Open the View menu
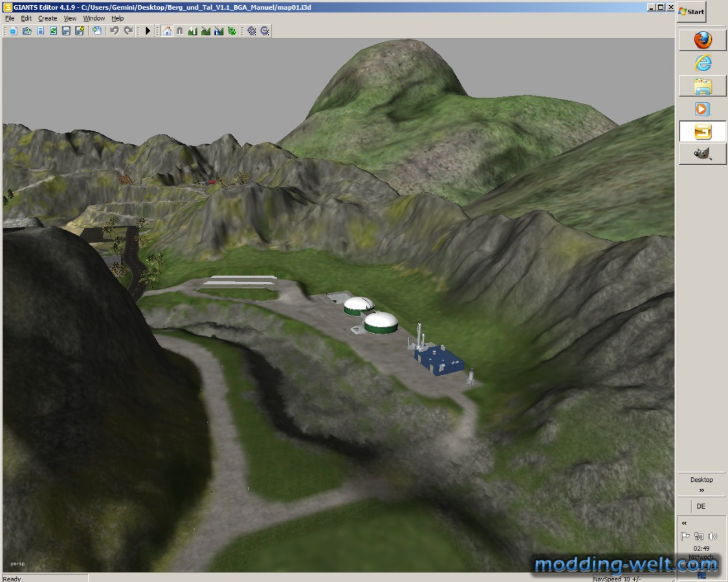Image resolution: width=728 pixels, height=582 pixels. 70,18
